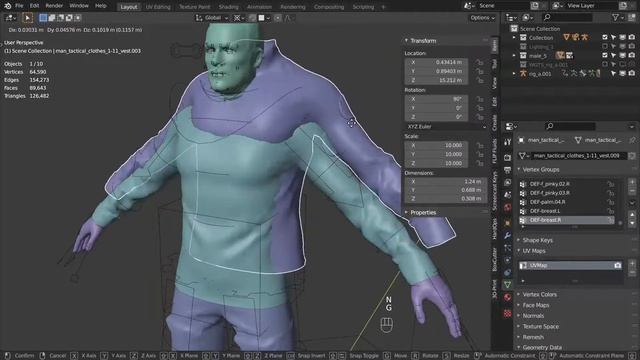Toggle proportional editing icon
This screenshot has height=360, width=640.
coord(278,18)
